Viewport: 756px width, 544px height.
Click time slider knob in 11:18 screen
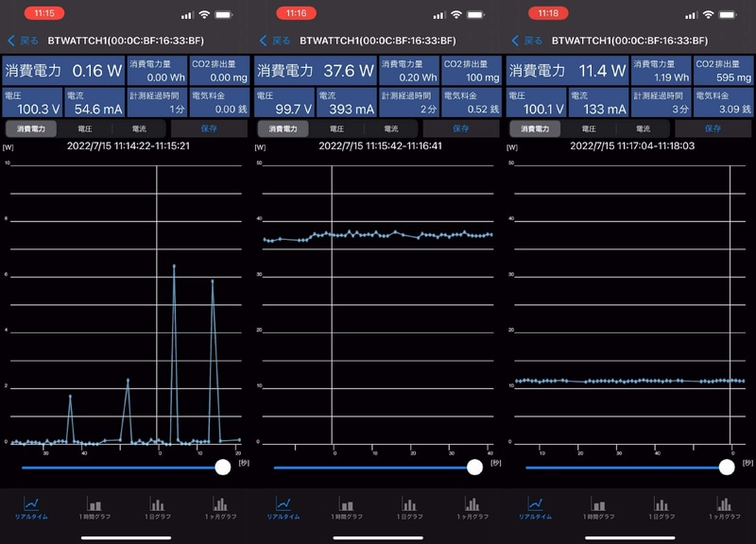(727, 467)
